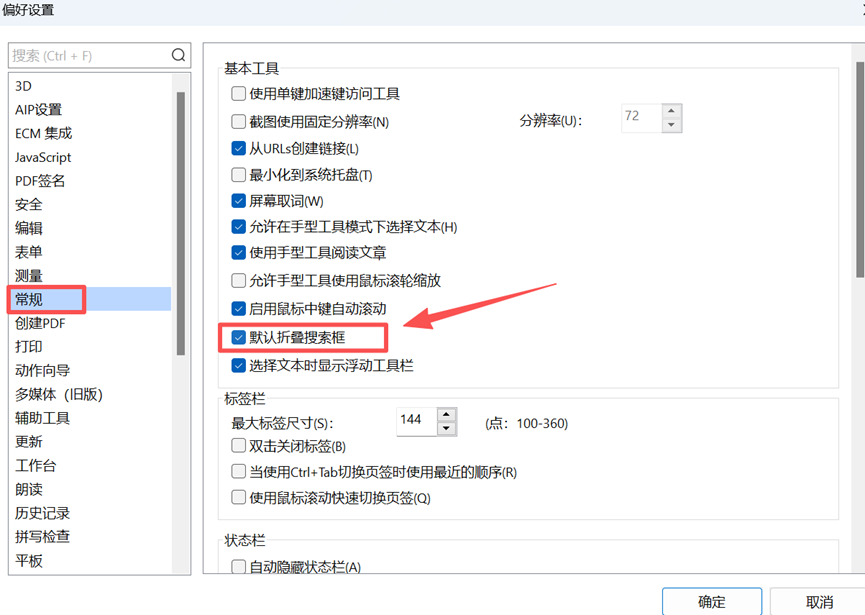This screenshot has height=615, width=865.
Task: Select 常规 category in the list
Action: click(30, 299)
